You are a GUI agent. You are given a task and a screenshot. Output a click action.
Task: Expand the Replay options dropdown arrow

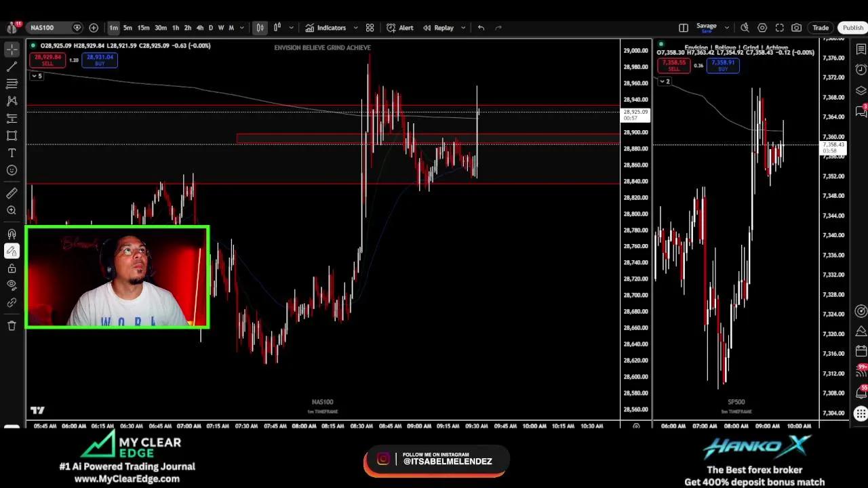click(x=463, y=28)
